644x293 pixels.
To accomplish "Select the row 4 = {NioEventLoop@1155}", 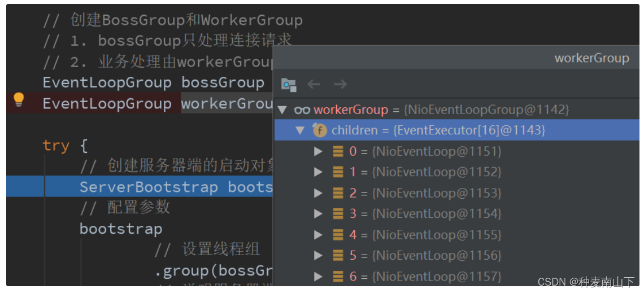I will point(456,235).
